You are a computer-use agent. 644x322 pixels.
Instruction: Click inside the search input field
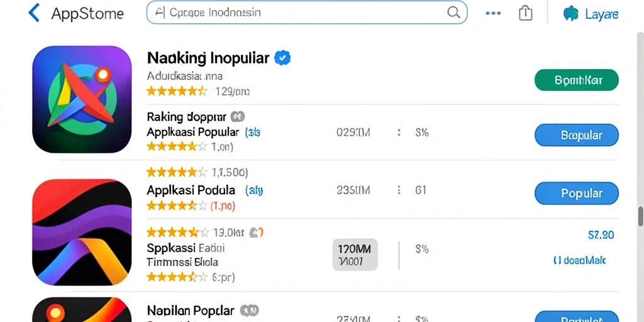(x=306, y=13)
